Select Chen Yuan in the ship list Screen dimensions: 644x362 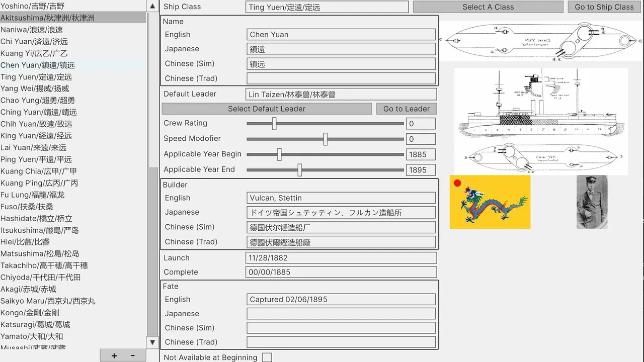73,65
